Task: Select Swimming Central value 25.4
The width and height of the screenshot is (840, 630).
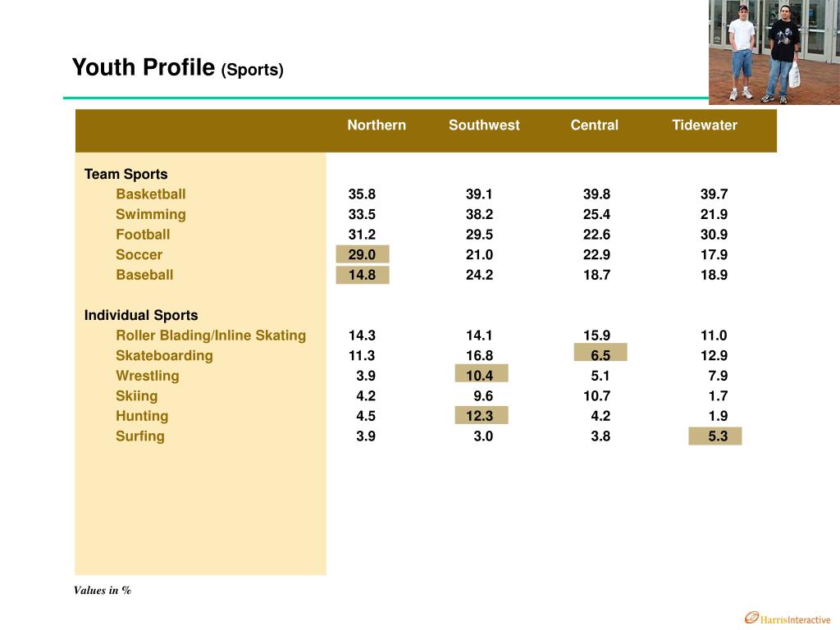Action: 597,214
